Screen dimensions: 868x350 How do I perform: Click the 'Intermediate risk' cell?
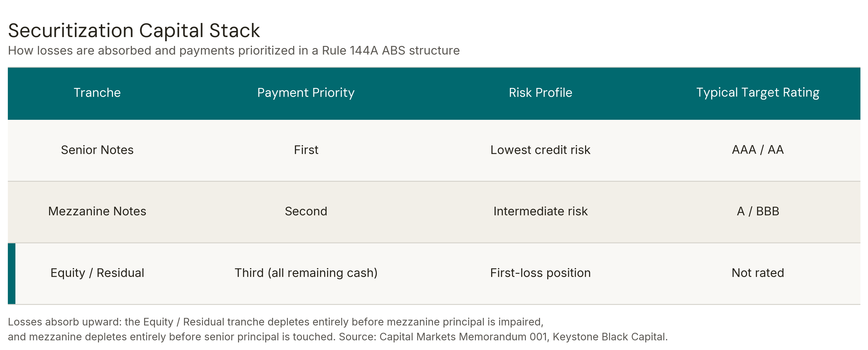pyautogui.click(x=540, y=211)
